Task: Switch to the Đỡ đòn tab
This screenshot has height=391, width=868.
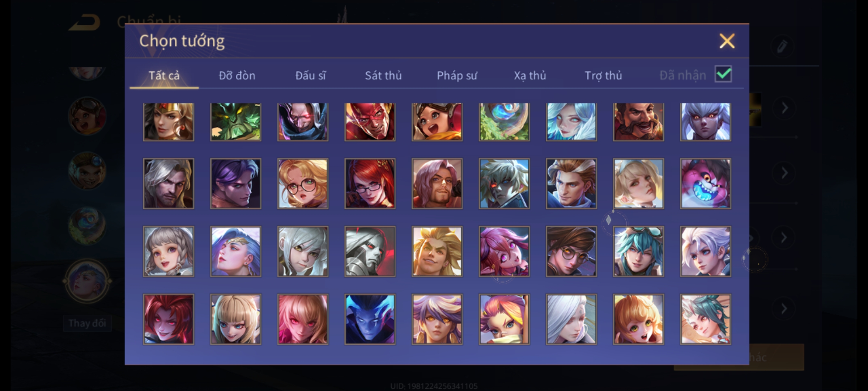Action: [x=237, y=75]
